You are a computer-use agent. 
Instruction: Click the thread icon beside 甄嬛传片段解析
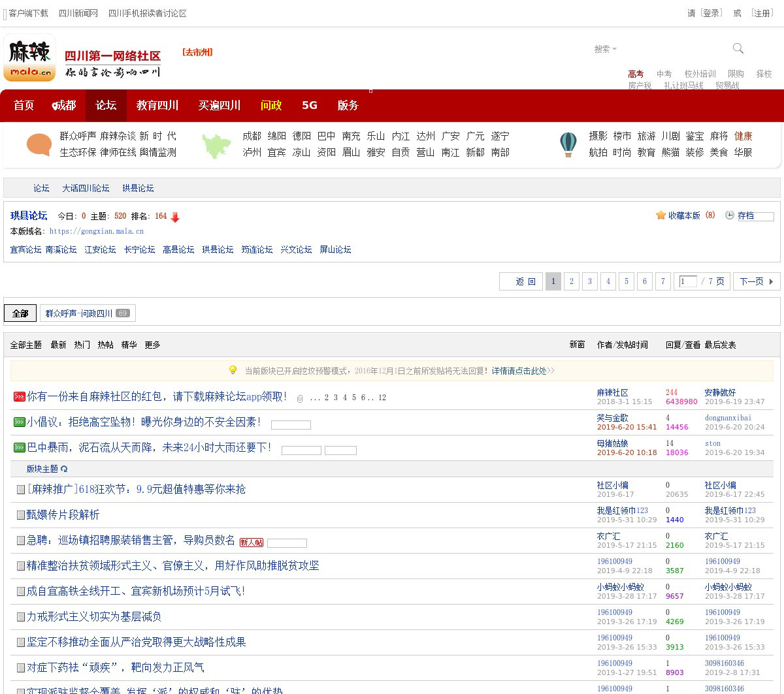coord(20,515)
